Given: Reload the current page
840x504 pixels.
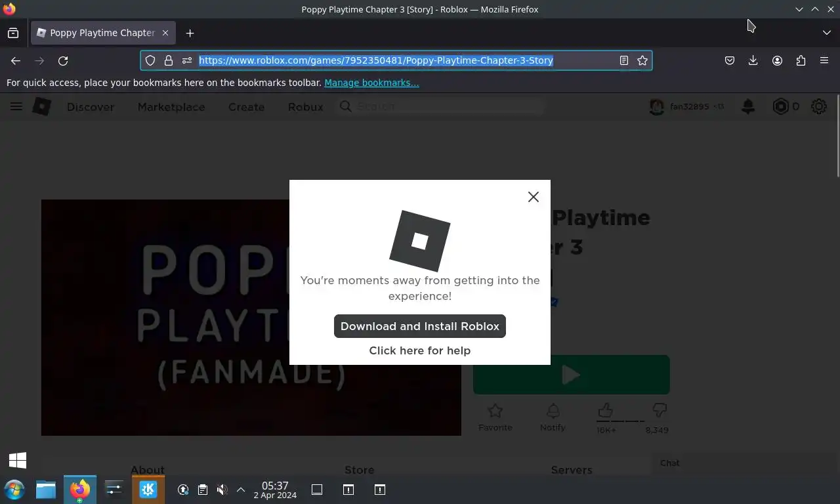Looking at the screenshot, I should [63, 60].
